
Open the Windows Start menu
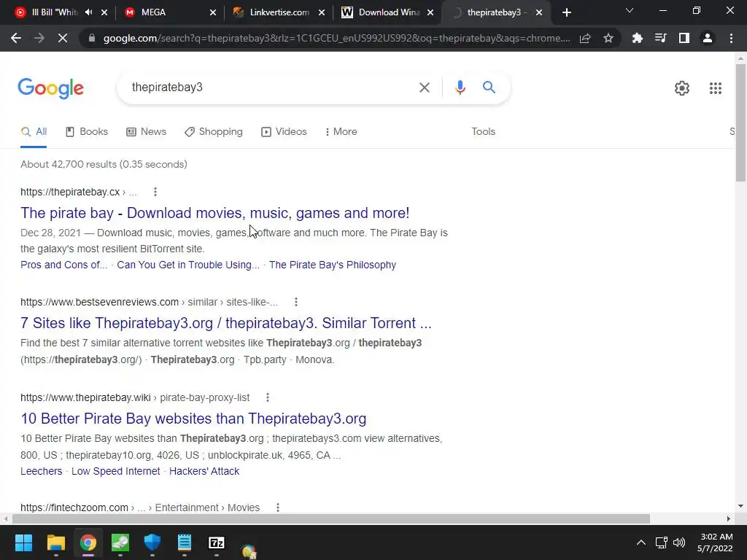[x=23, y=542]
